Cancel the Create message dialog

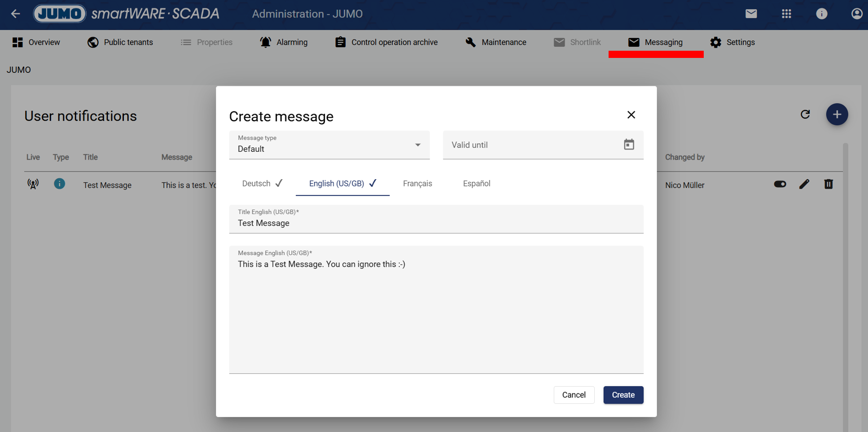point(574,395)
